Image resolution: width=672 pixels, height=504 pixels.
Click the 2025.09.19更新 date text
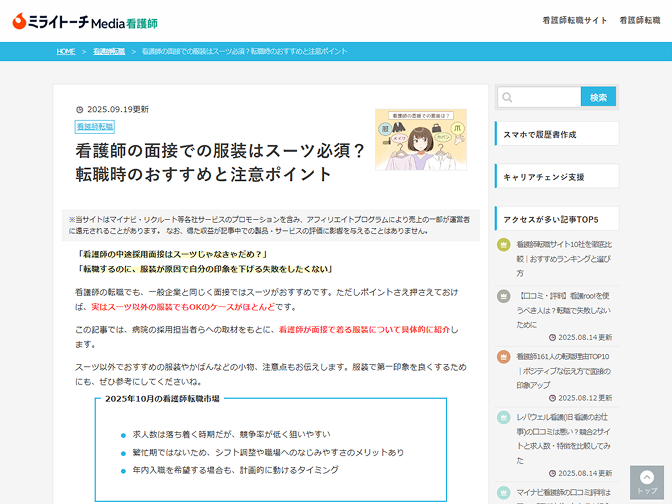118,110
